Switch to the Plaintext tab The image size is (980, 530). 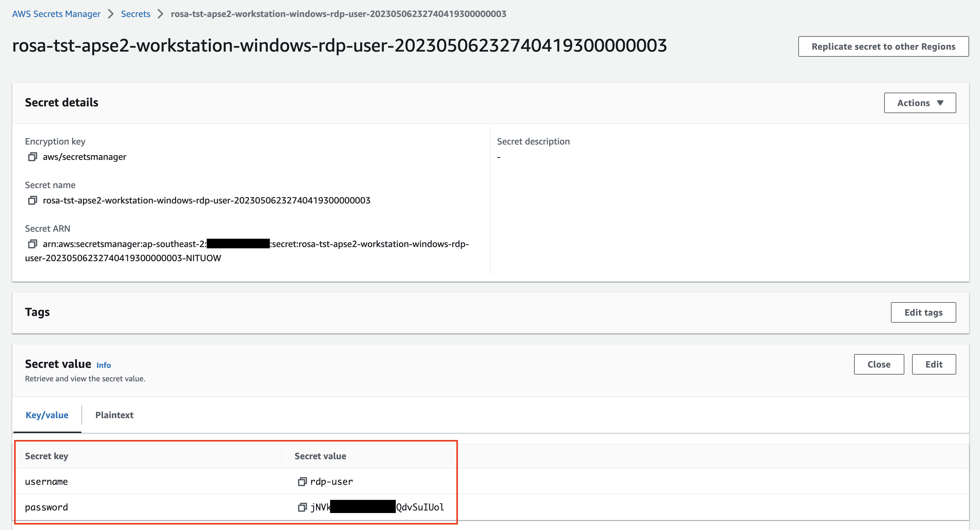pyautogui.click(x=114, y=415)
